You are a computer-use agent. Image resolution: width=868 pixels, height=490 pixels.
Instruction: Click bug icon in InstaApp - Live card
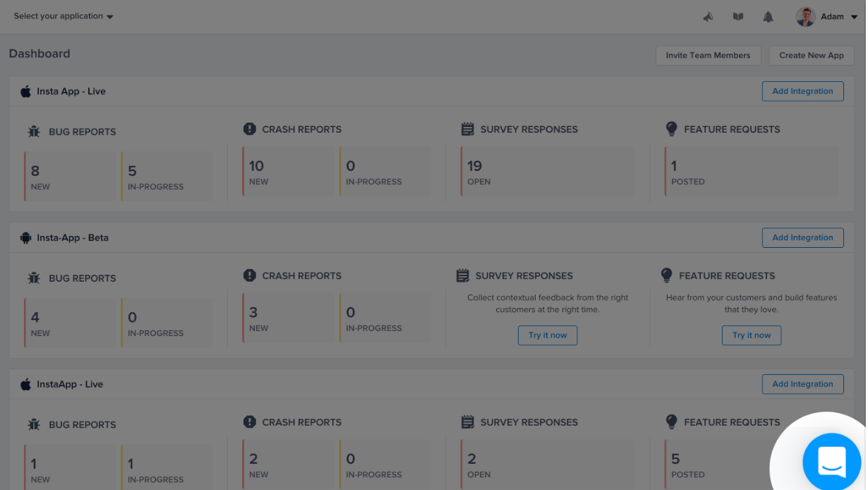[34, 424]
